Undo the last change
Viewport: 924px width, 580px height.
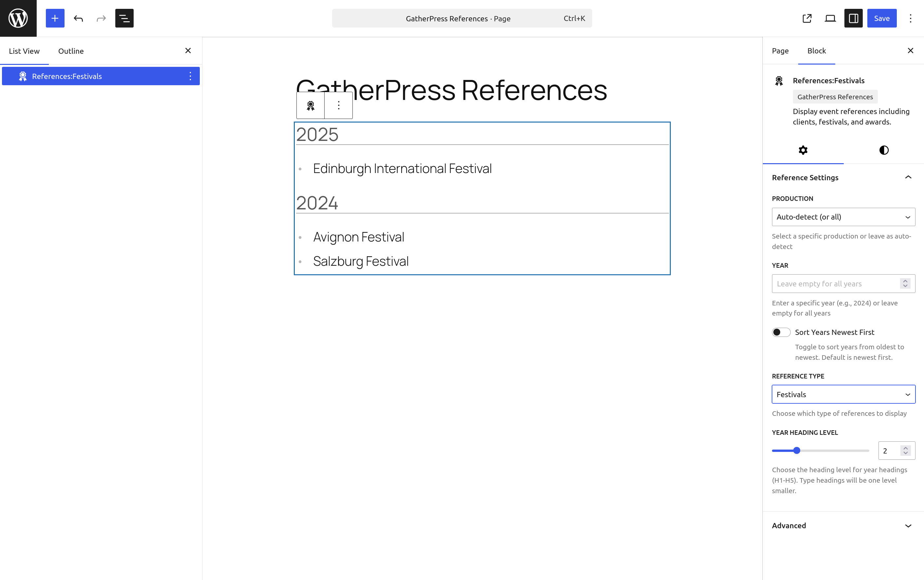(78, 18)
